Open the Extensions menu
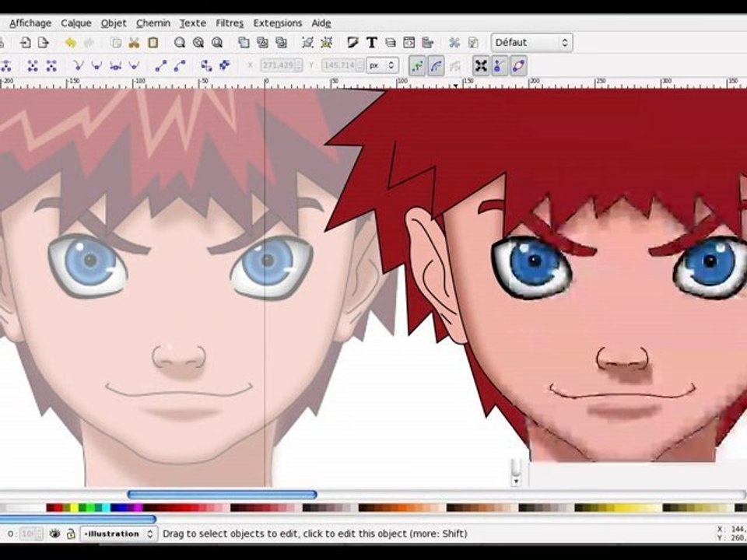Screen dimensions: 747x560 [x=278, y=23]
